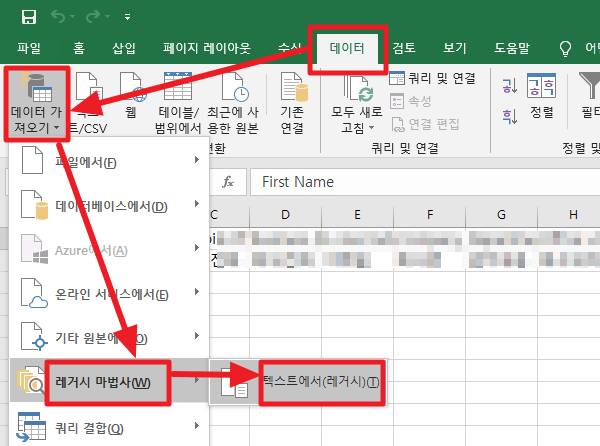Click the formula bar containing First Name
600x446 pixels.
425,182
